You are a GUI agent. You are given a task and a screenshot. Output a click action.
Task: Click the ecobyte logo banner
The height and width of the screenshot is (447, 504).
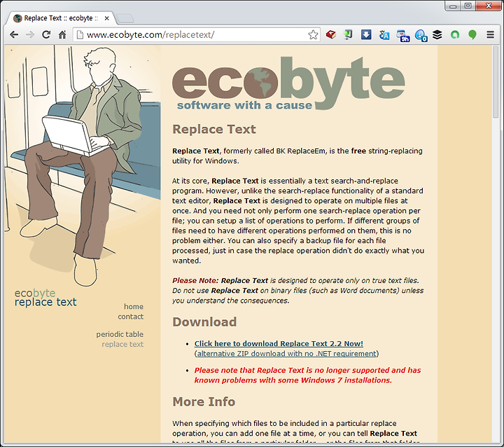(288, 83)
